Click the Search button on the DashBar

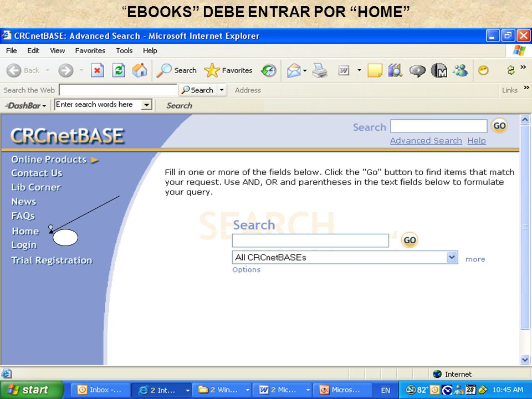click(179, 105)
